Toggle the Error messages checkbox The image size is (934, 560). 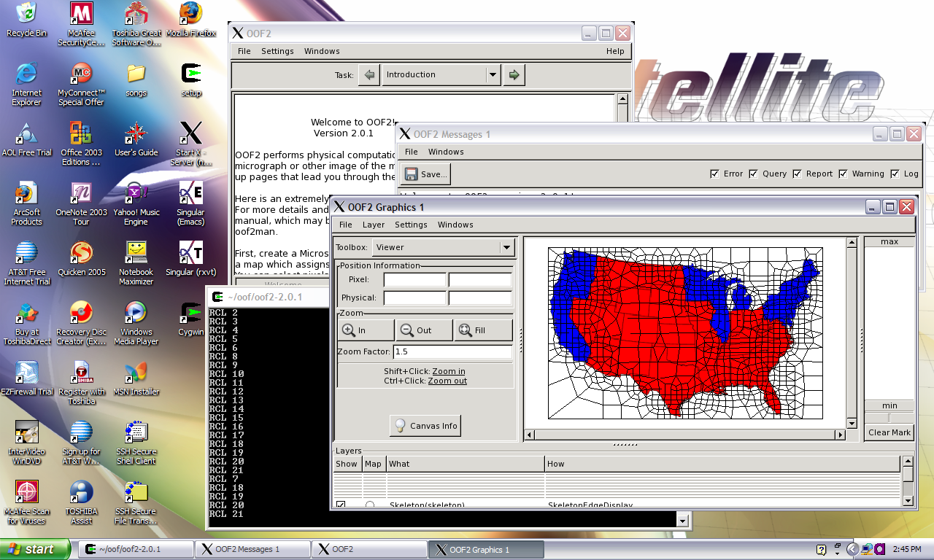tap(715, 174)
